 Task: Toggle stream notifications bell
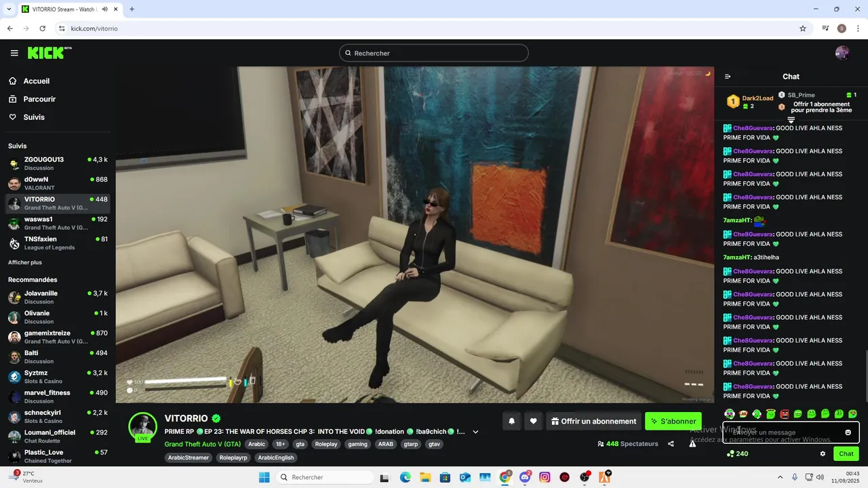click(x=512, y=421)
